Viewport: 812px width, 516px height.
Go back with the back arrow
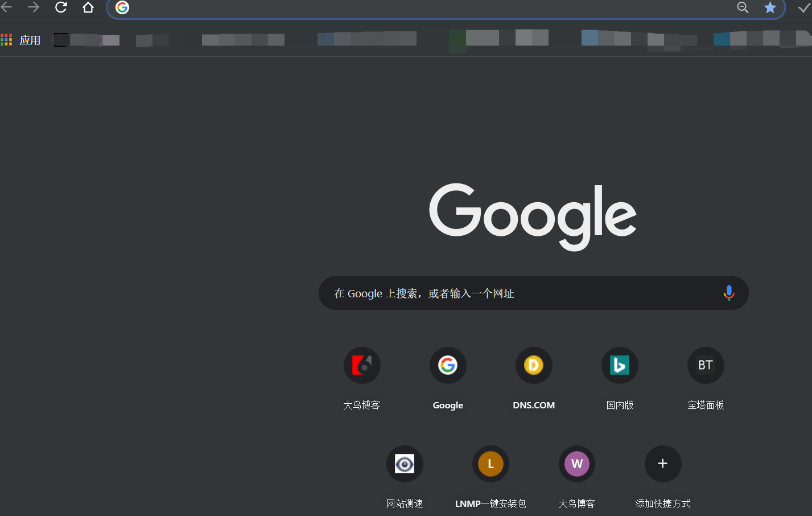coord(6,7)
